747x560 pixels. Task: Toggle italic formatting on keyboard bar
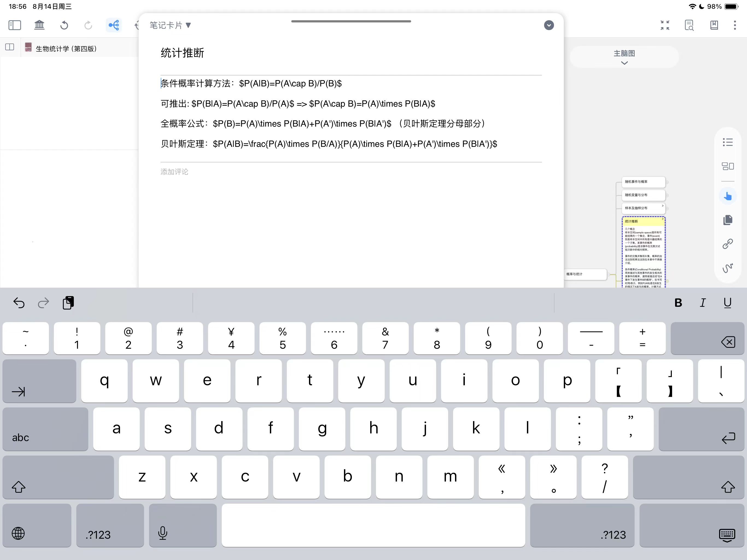point(703,303)
